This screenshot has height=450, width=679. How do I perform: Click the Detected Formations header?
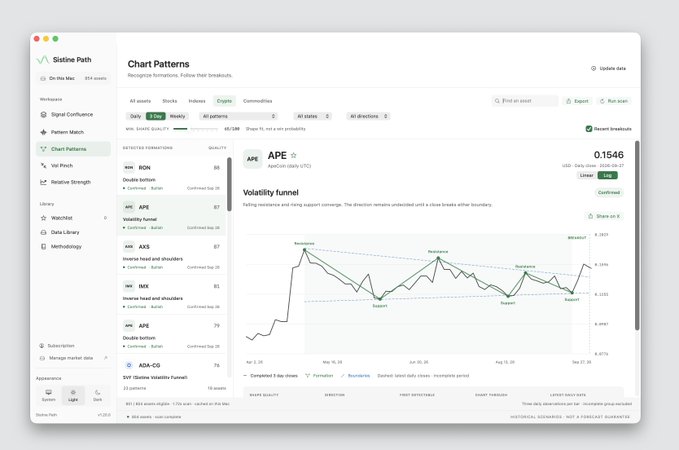148,148
